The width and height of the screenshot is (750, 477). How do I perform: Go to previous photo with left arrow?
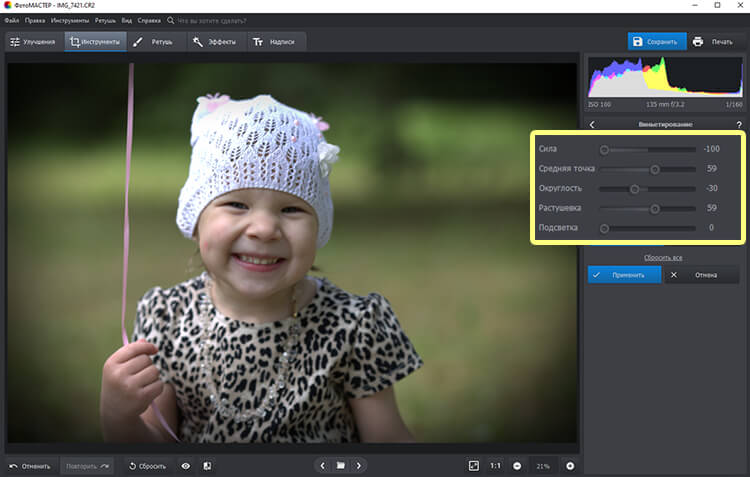(x=322, y=466)
